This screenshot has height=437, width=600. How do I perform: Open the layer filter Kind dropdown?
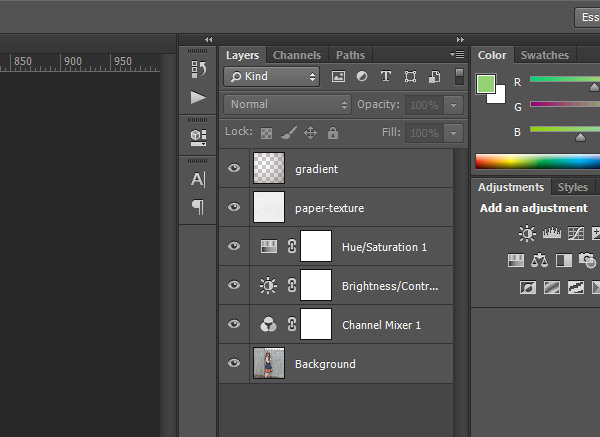[272, 76]
